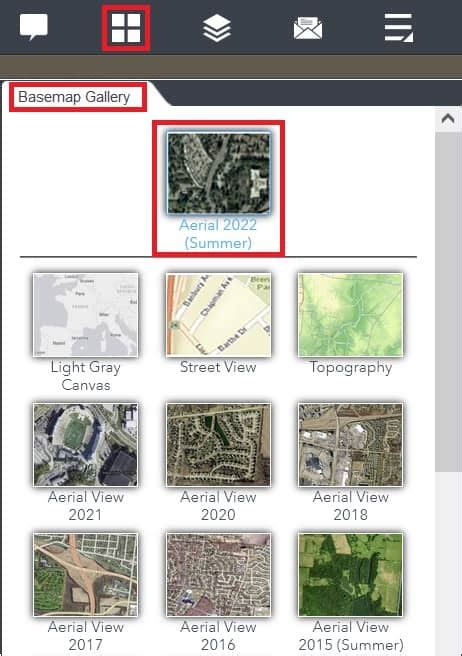The image size is (462, 656).
Task: Open the Basemap Gallery grid icon
Action: pyautogui.click(x=126, y=28)
